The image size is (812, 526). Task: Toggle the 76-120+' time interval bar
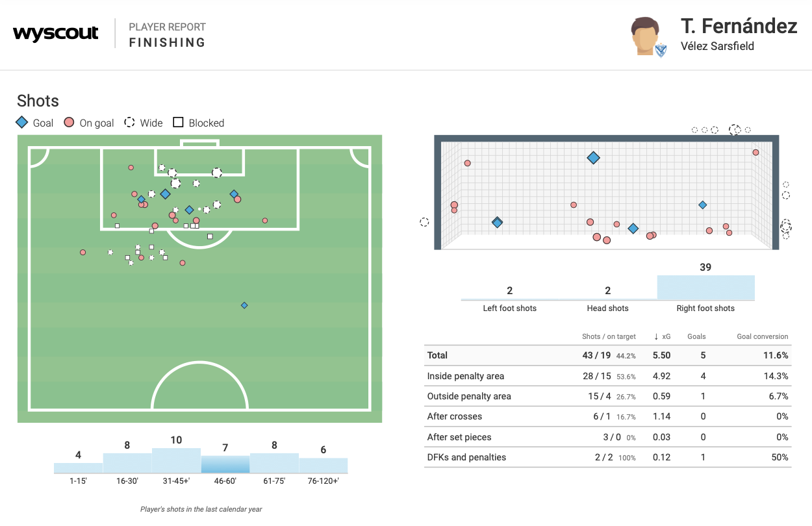click(323, 465)
